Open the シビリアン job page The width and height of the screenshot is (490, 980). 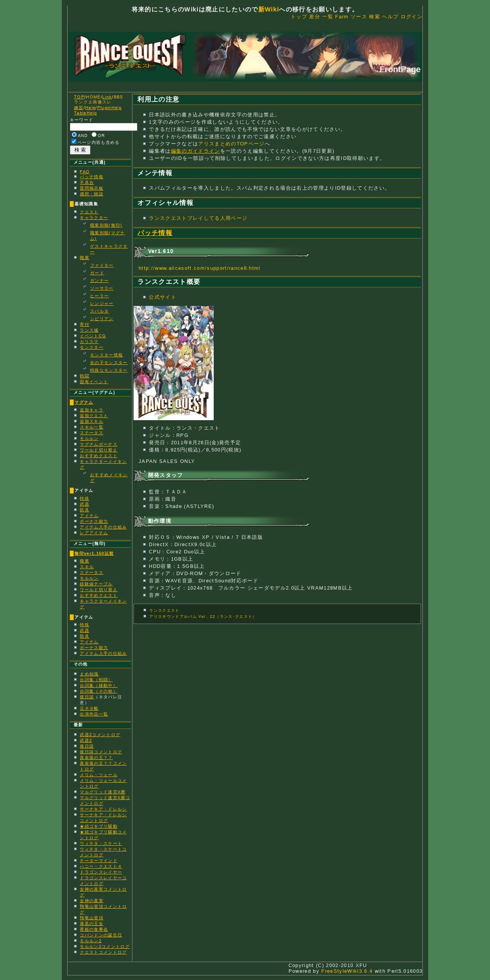[102, 319]
